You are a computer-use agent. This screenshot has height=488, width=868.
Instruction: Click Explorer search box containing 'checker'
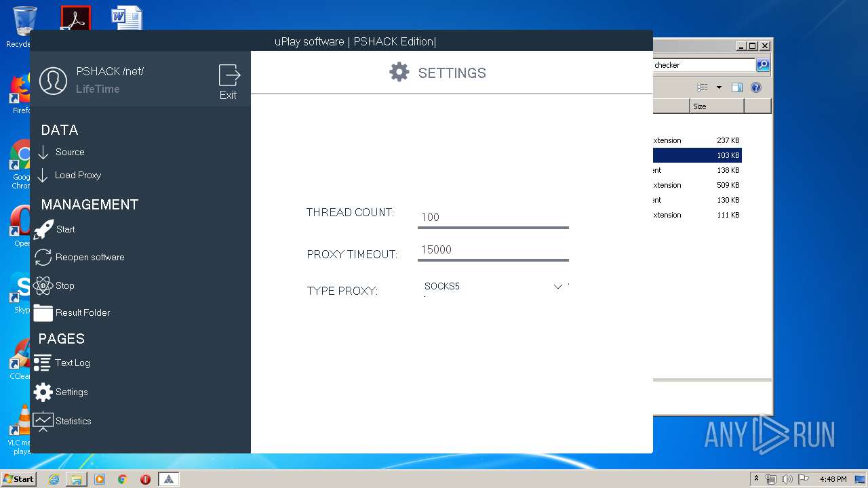704,65
